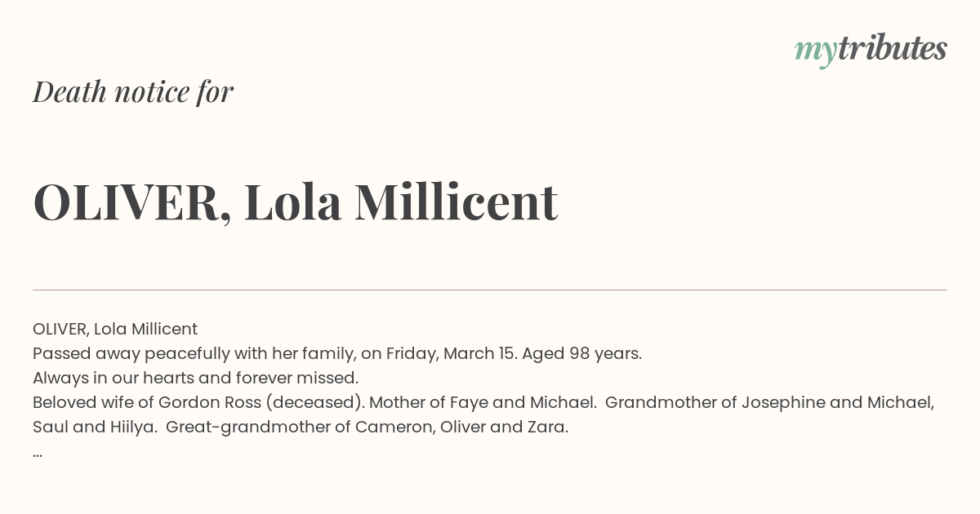Viewport: 980px width, 514px height.
Task: Click the word 'OLIVER,' in the large title
Action: tap(131, 202)
